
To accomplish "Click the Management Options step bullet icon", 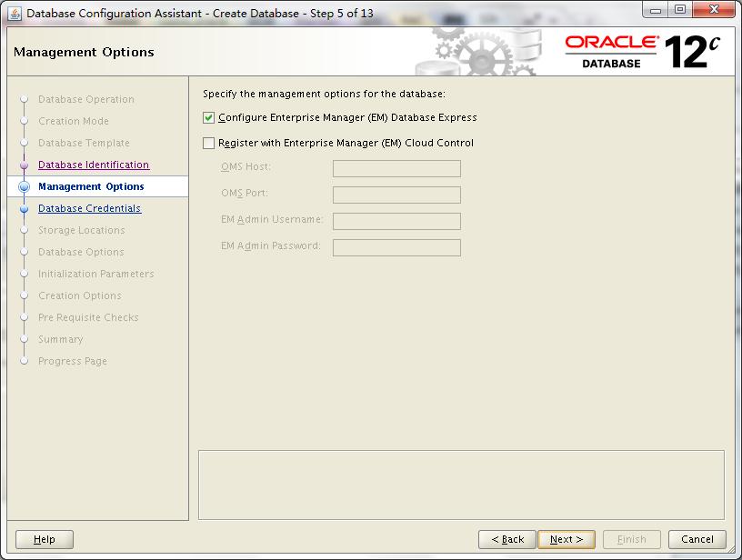I will pos(25,187).
